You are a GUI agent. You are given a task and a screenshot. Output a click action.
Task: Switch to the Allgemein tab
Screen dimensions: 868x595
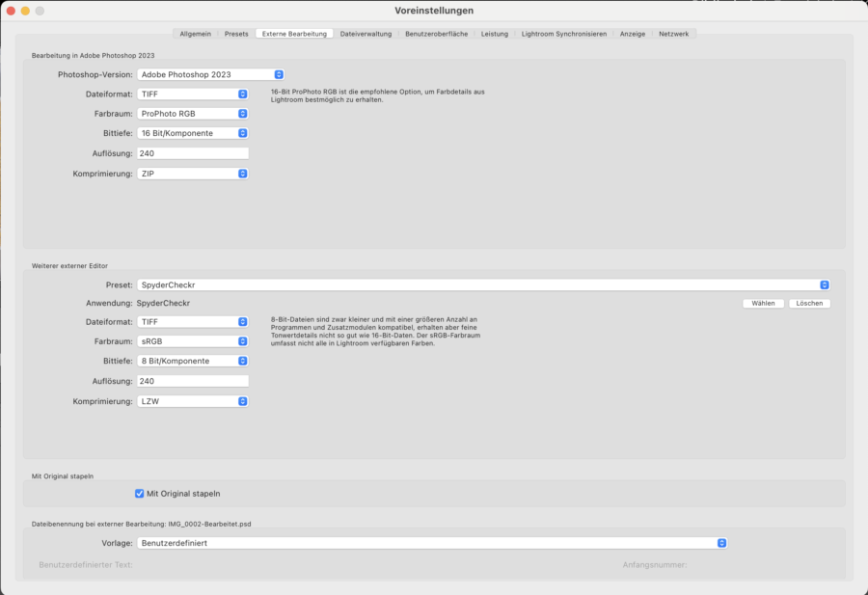coord(196,32)
